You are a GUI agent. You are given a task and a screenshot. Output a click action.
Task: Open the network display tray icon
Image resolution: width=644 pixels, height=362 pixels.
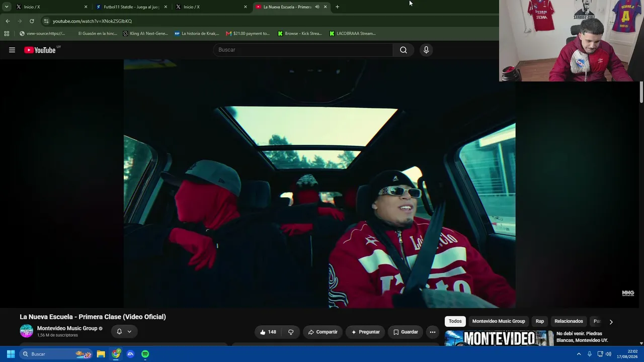coord(600,354)
